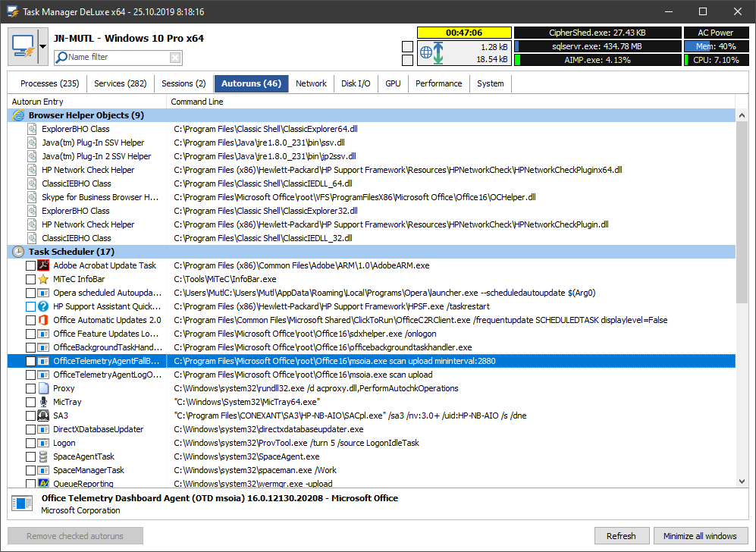
Task: Click the computer icon button in header
Action: 23,46
